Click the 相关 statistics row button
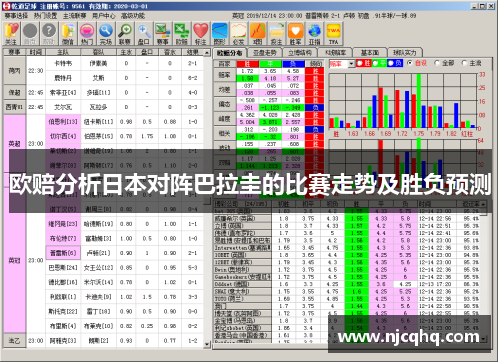This screenshot has height=362, width=500. coord(225,133)
